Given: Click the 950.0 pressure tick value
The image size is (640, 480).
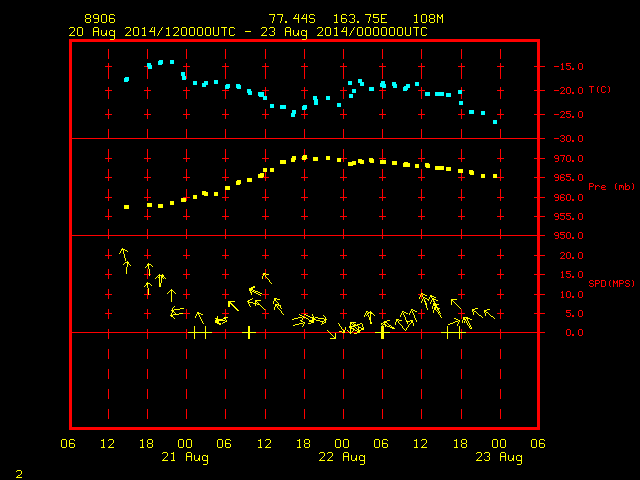Looking at the screenshot, I should tap(568, 236).
